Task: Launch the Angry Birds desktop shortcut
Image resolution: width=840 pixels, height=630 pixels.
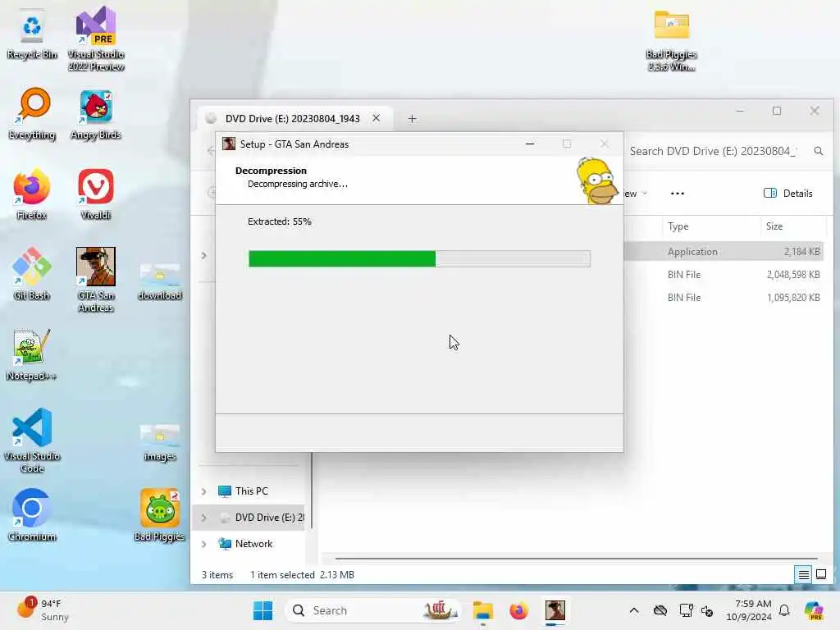Action: point(96,113)
